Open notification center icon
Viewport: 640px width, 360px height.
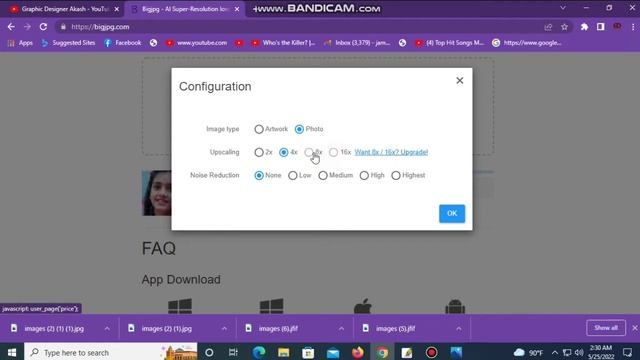pyautogui.click(x=628, y=352)
